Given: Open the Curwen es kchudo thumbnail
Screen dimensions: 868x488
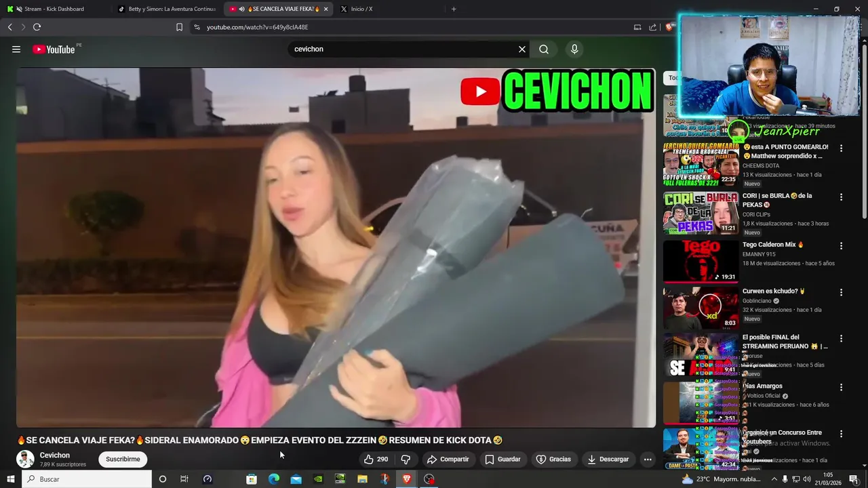Looking at the screenshot, I should 701,308.
